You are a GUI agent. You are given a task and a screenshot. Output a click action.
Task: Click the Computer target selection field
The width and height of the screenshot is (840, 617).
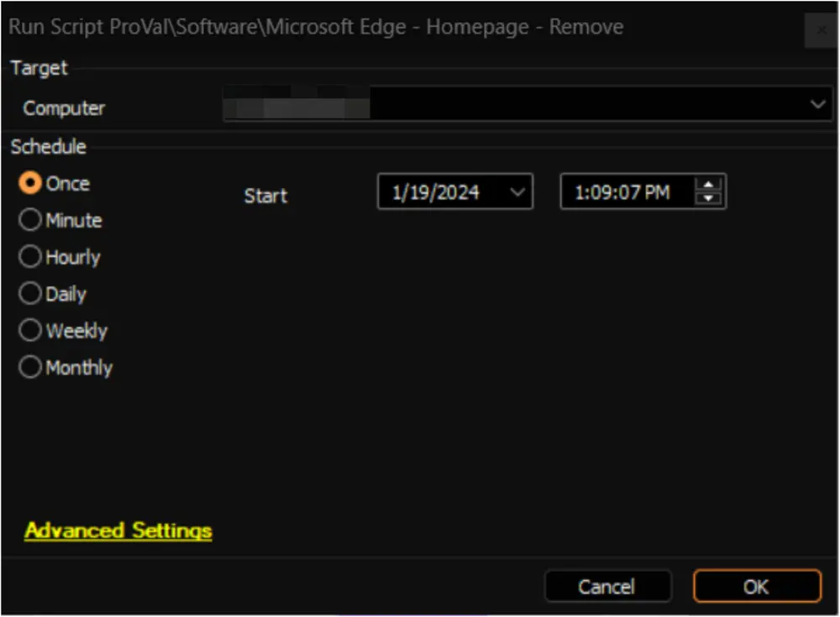[528, 104]
